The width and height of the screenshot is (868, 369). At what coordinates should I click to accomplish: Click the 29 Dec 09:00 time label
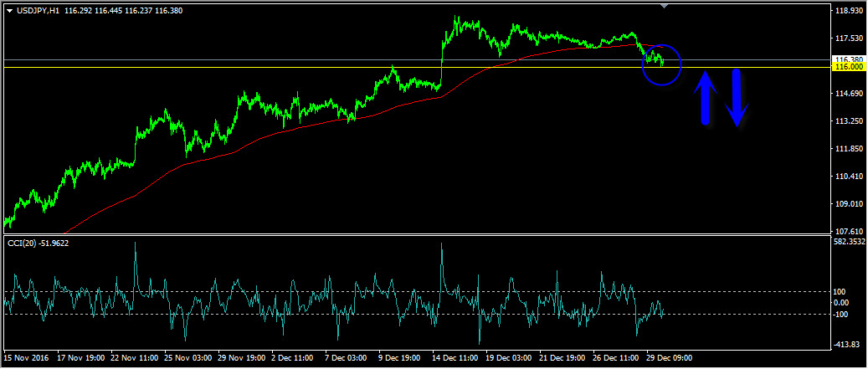click(x=670, y=358)
